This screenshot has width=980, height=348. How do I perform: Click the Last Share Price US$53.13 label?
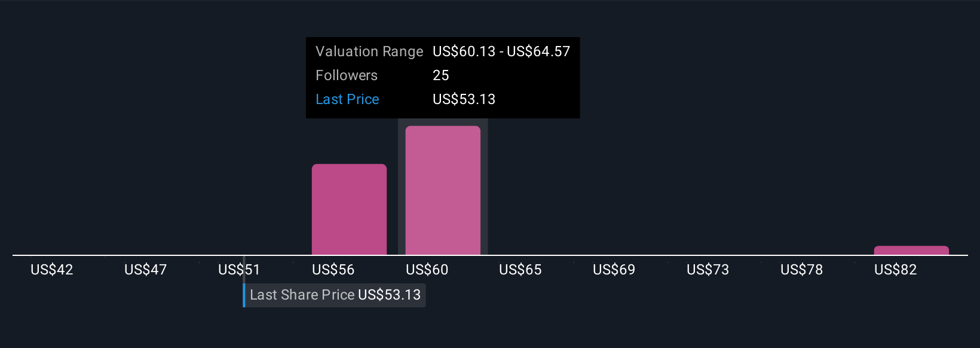pyautogui.click(x=335, y=295)
